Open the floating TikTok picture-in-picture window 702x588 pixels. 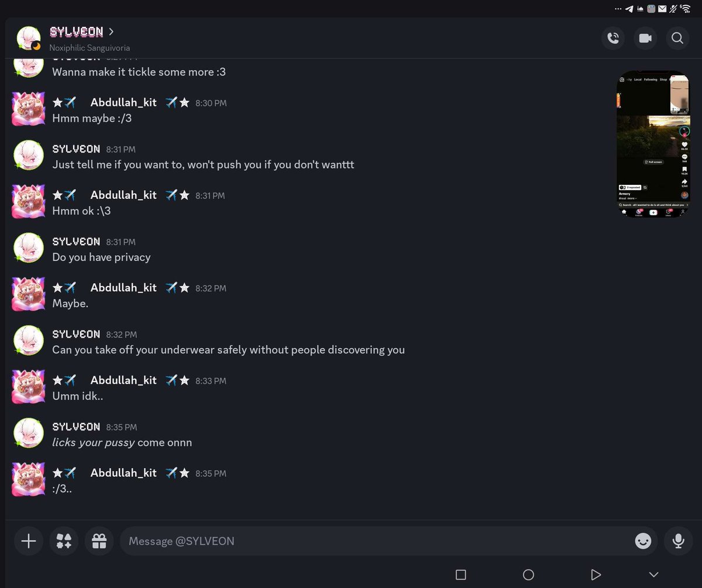(x=653, y=144)
